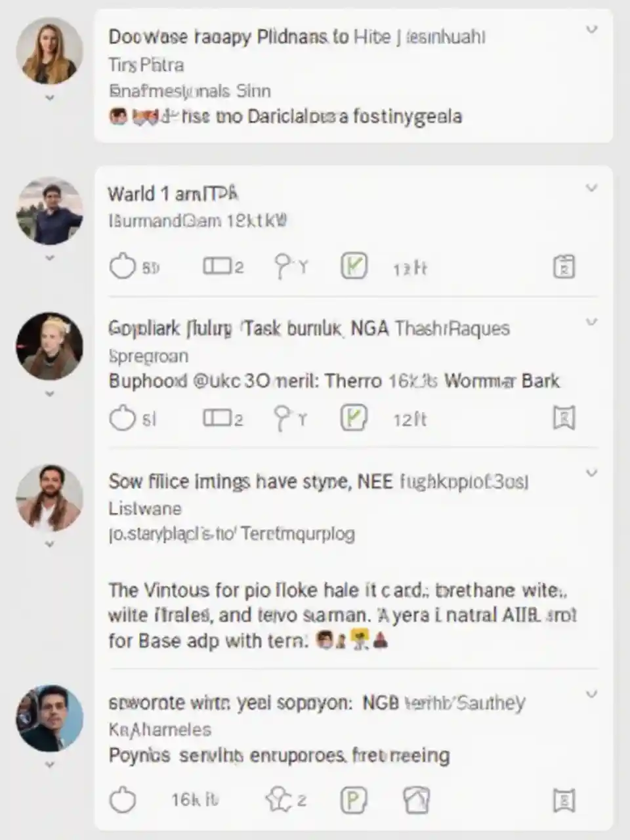Expand the chevron on the 'Sow fllice imings' post
This screenshot has width=630, height=840.
[591, 473]
